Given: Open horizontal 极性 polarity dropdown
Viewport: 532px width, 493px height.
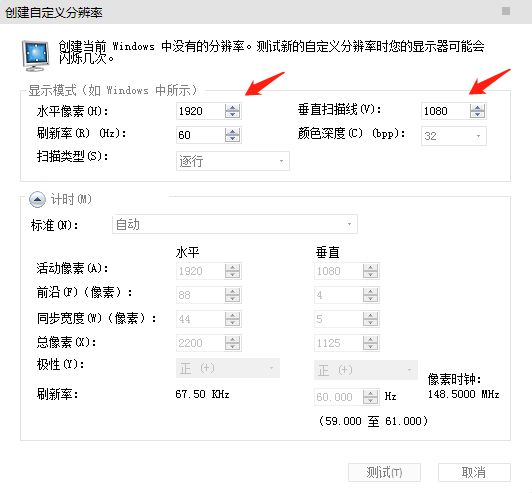Looking at the screenshot, I should (228, 368).
